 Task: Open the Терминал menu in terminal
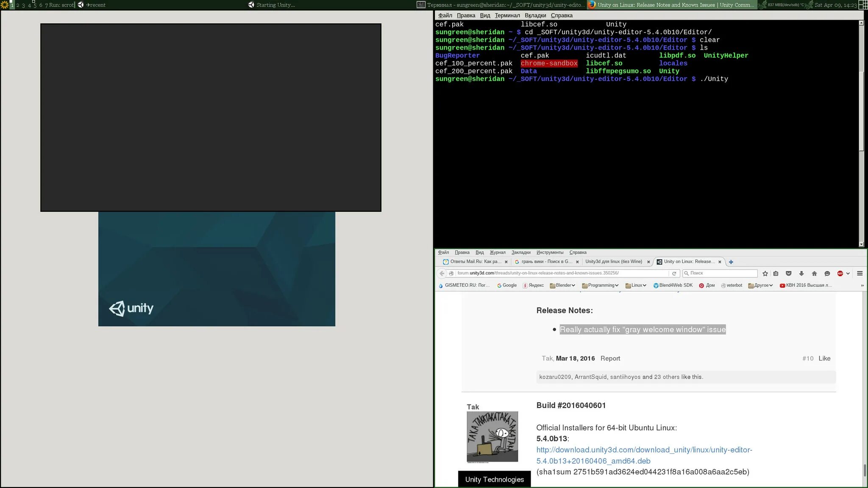tap(507, 15)
